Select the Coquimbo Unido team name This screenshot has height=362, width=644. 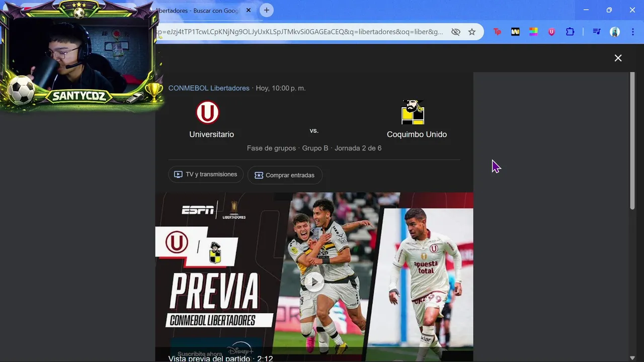pos(417,134)
